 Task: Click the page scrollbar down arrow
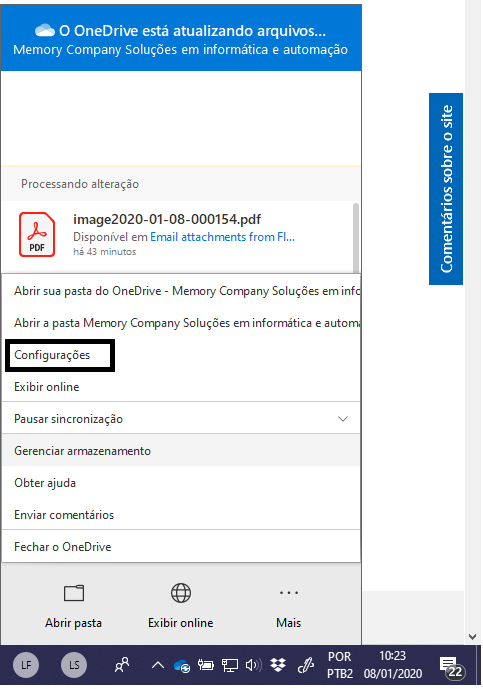pyautogui.click(x=472, y=637)
